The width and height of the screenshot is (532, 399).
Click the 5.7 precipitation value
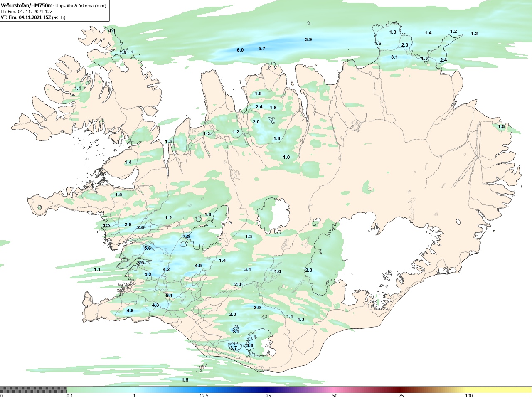tap(262, 49)
